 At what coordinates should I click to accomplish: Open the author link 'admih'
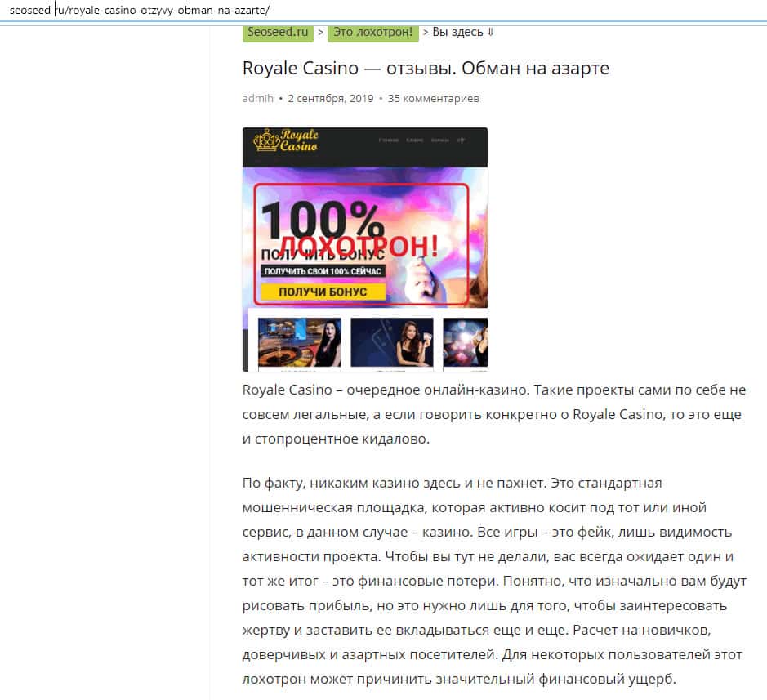258,98
